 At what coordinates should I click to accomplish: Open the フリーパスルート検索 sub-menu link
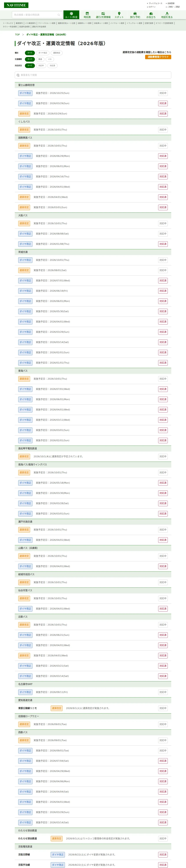tap(47, 23)
